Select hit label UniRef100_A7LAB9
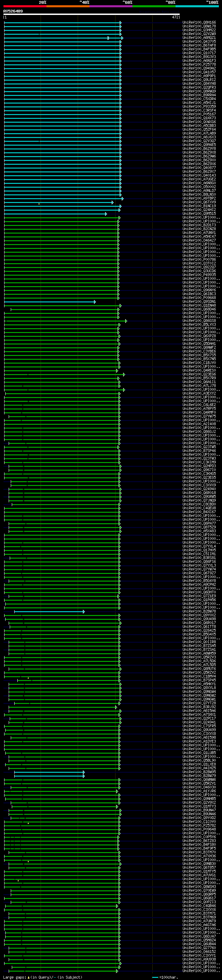This screenshot has width=222, height=980. tap(199, 133)
